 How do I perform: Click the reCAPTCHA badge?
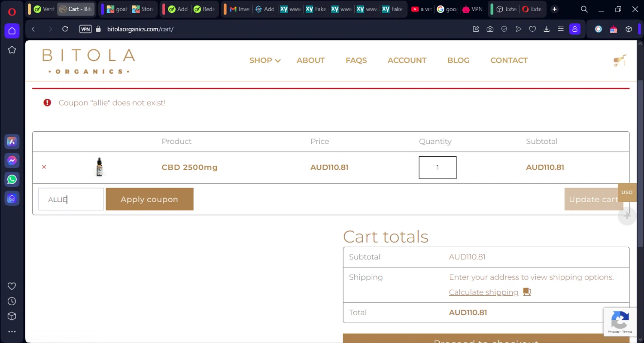pos(620,322)
